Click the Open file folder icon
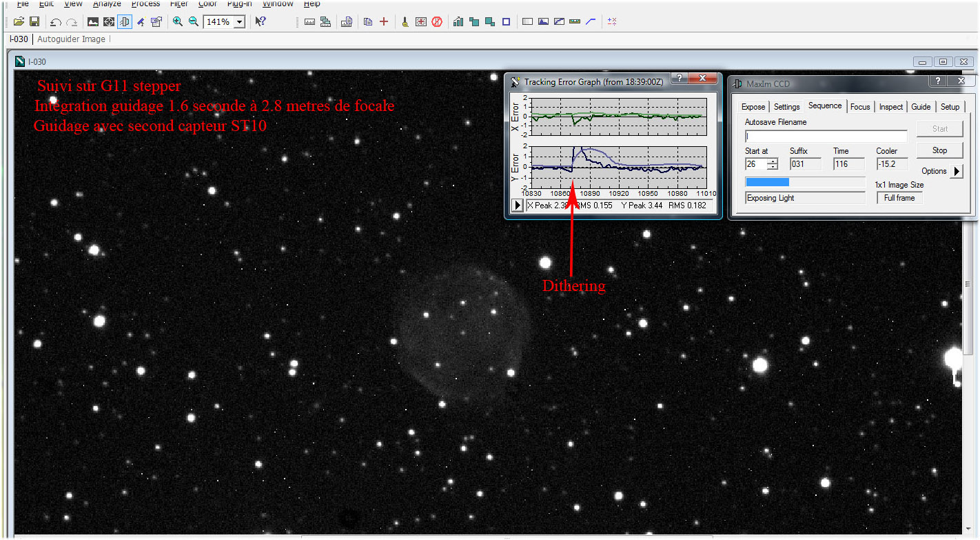 pyautogui.click(x=19, y=22)
